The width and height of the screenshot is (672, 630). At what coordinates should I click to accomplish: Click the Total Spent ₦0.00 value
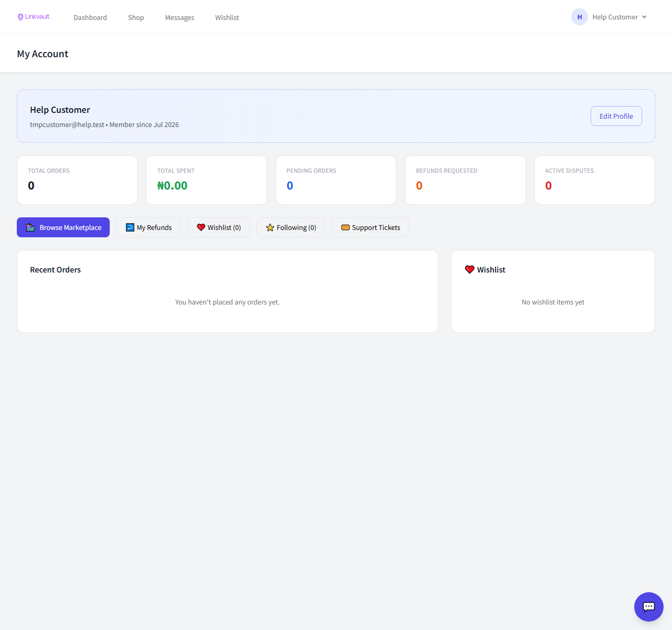(x=172, y=185)
